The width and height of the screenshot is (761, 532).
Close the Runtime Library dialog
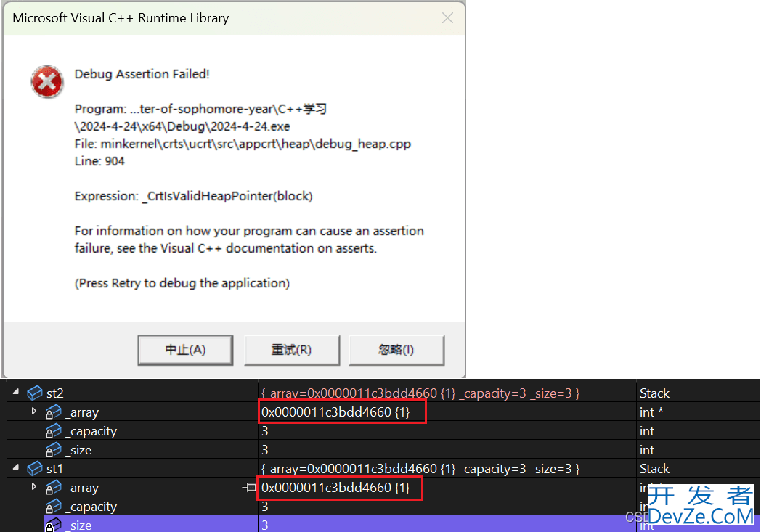pos(447,18)
